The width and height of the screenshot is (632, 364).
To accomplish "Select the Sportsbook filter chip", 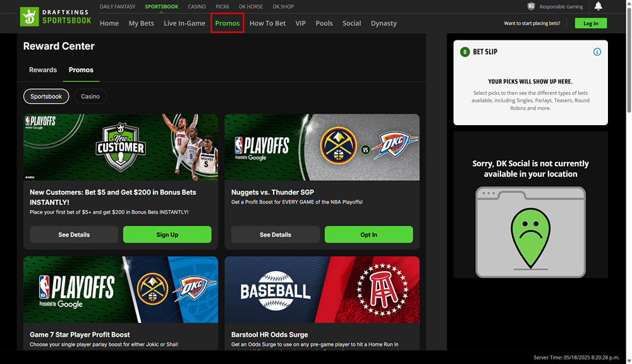I will tap(46, 96).
